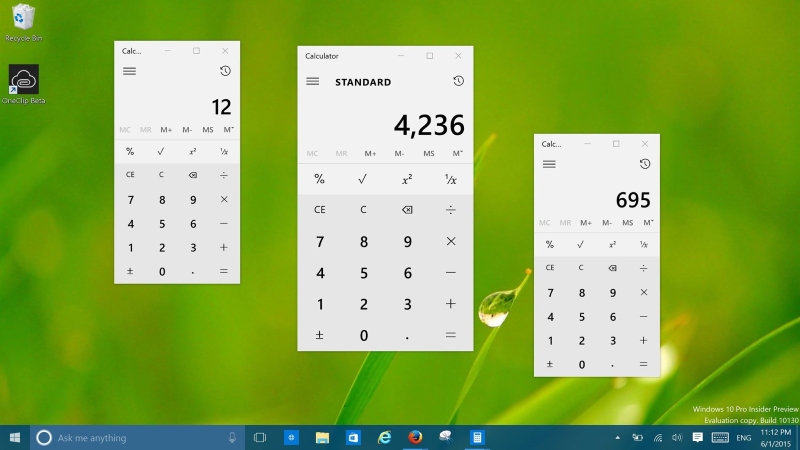Click the x² key in calculator showing 695
The image size is (800, 450).
point(612,244)
